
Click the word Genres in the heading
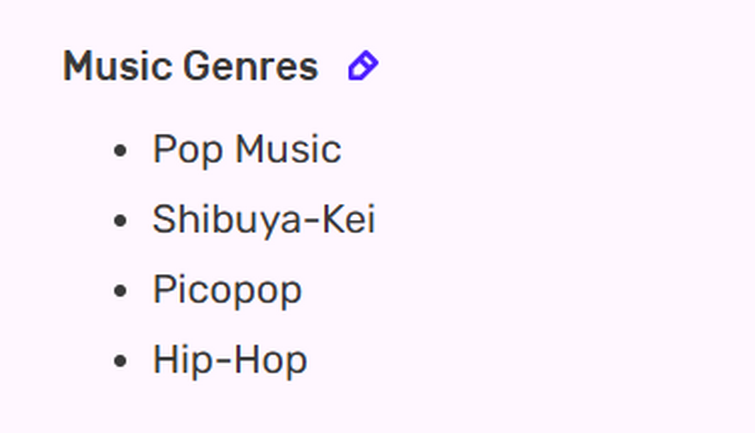coord(251,66)
